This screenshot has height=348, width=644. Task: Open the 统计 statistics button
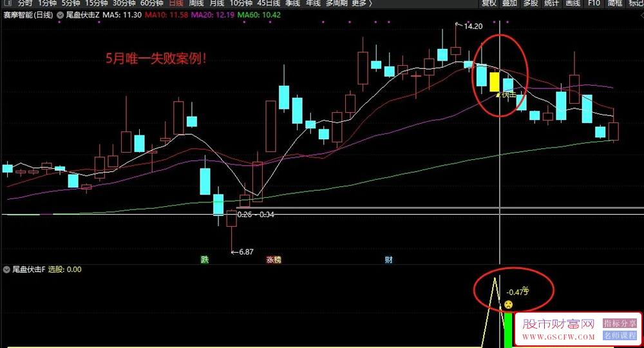tap(551, 3)
